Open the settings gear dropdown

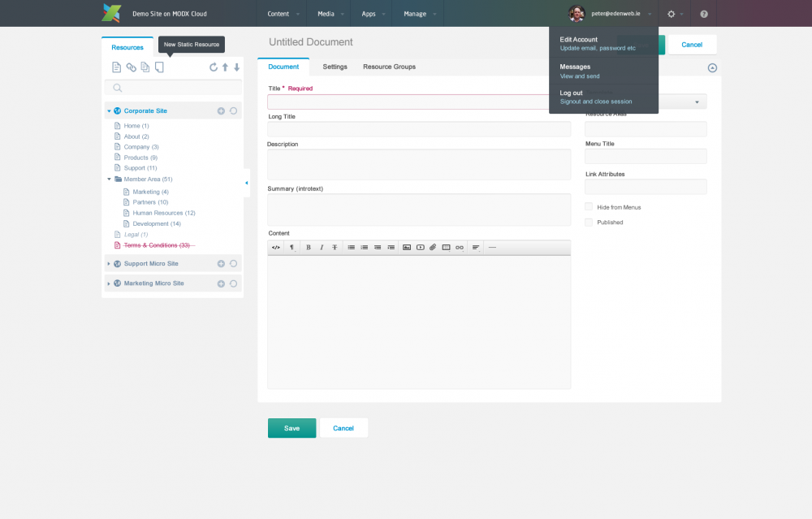(672, 14)
